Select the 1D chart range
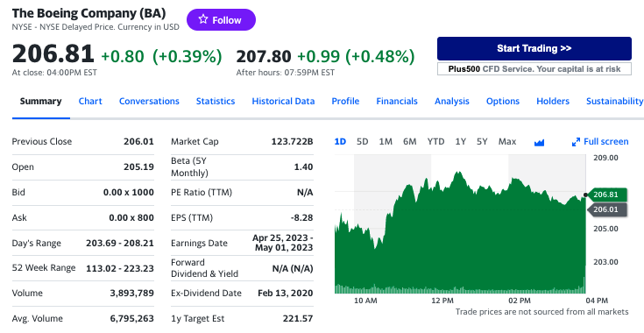The image size is (644, 333). click(x=340, y=142)
